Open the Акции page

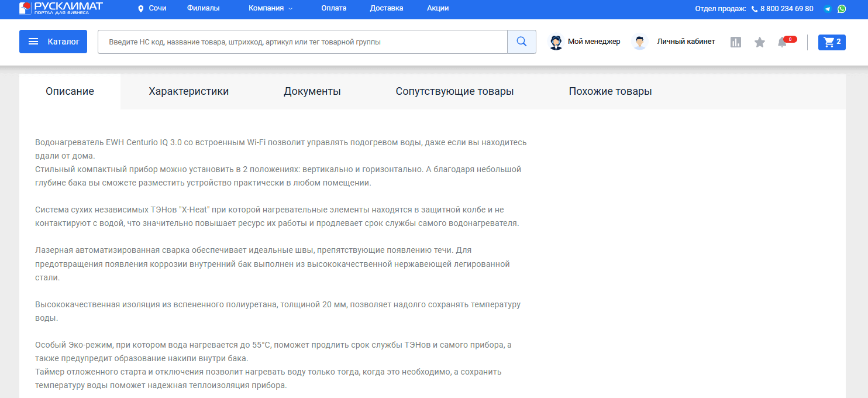pos(438,9)
